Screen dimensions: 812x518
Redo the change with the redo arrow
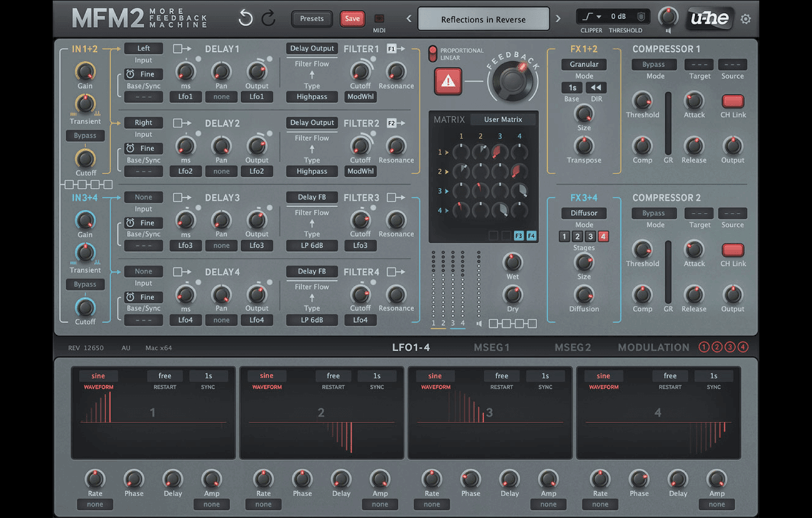pyautogui.click(x=269, y=19)
